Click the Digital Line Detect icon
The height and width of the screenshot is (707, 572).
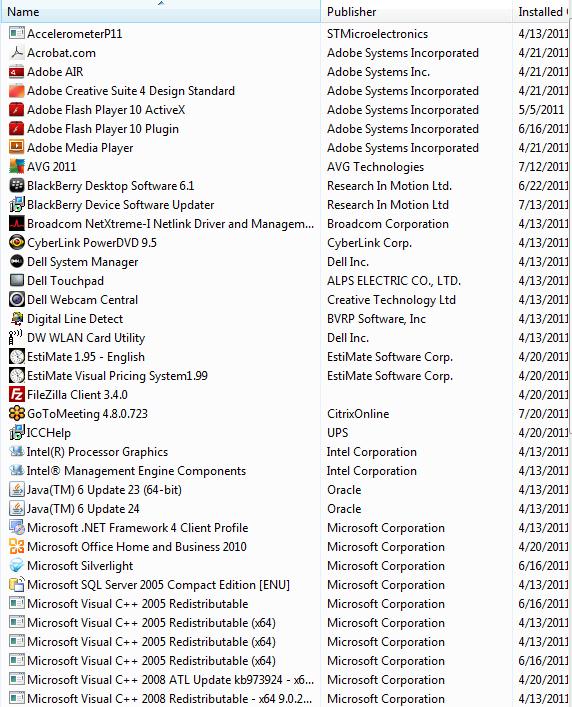pos(17,318)
